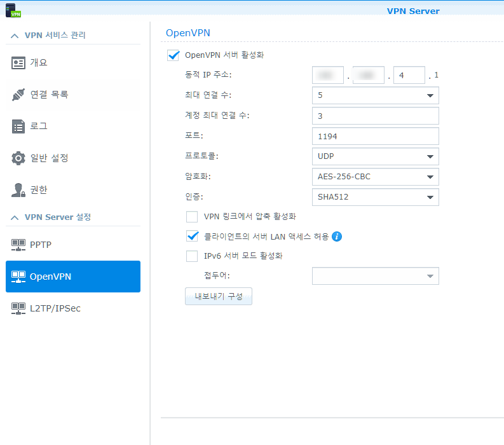This screenshot has height=445, width=504.
Task: Open the 암호화 AES-256-CBC dropdown
Action: click(x=376, y=177)
